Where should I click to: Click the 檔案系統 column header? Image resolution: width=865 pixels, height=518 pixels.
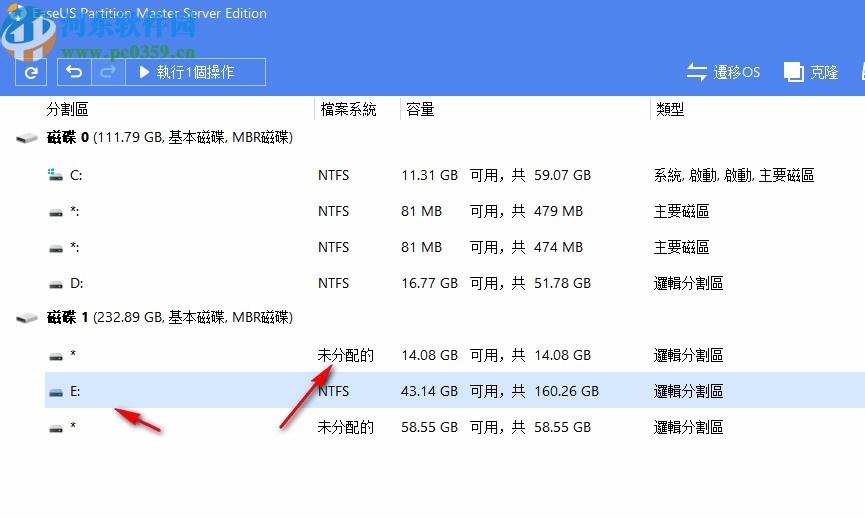[348, 109]
